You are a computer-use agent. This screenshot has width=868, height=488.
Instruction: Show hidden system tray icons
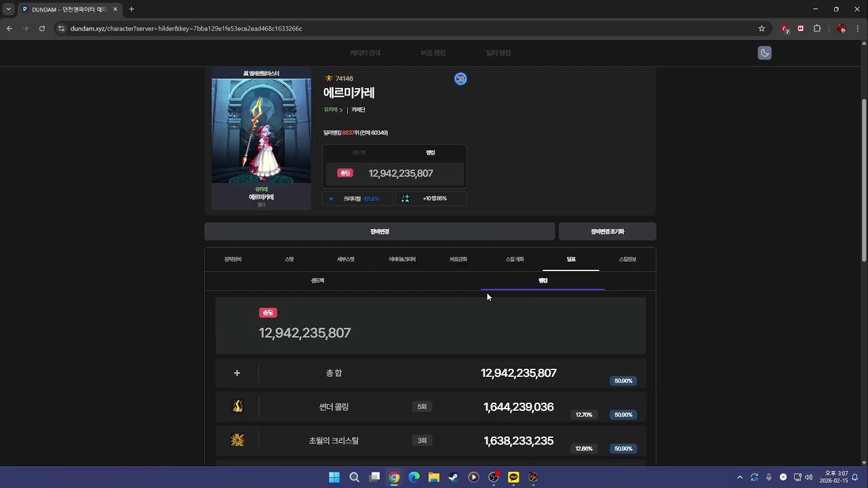point(740,477)
